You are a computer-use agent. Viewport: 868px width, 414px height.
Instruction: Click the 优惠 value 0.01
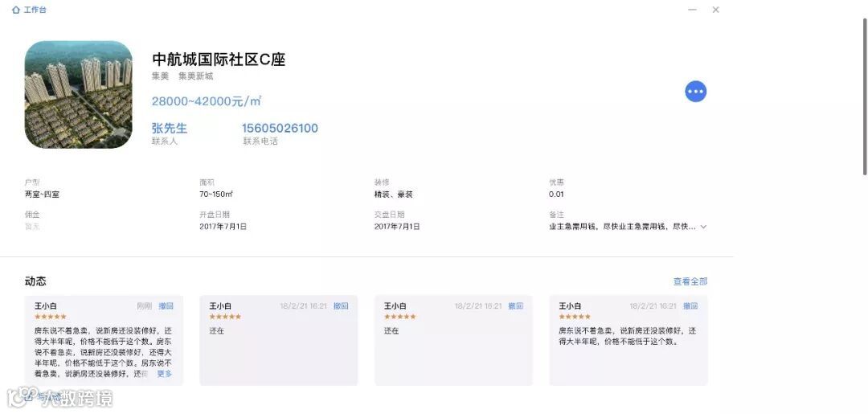point(556,195)
